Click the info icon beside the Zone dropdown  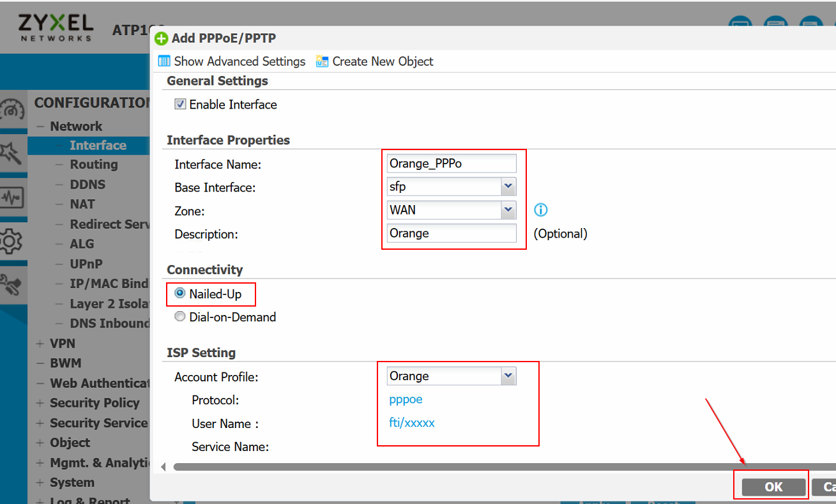pos(540,210)
